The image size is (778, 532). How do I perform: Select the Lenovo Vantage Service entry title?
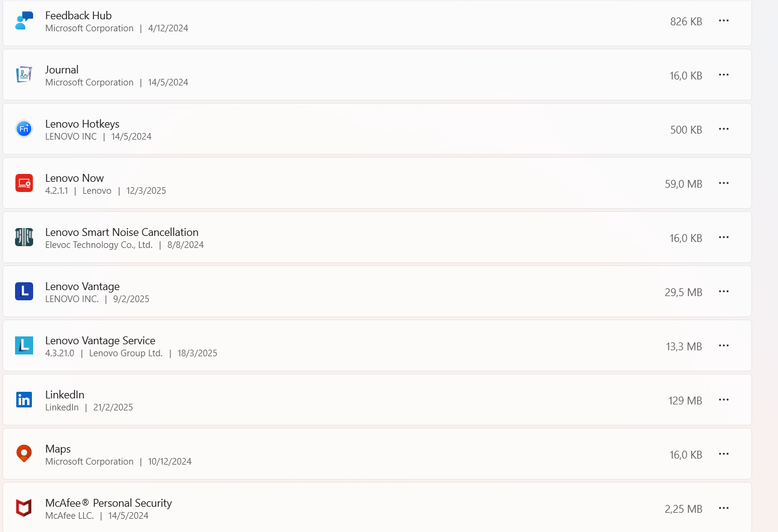pos(100,341)
